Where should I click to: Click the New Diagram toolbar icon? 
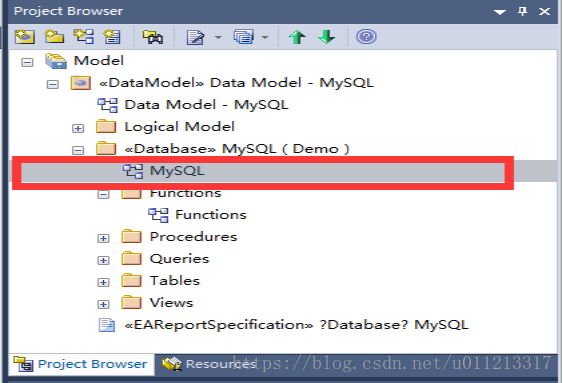[x=84, y=37]
